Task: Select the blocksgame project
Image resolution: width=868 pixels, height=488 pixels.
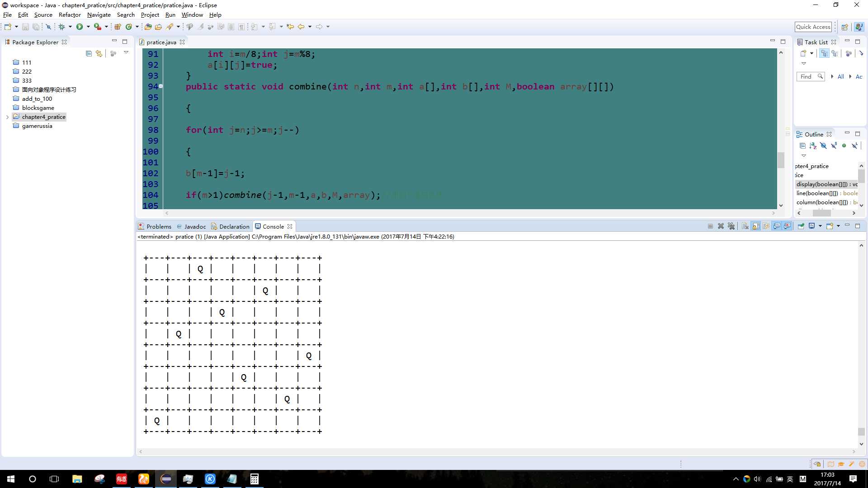Action: [38, 108]
